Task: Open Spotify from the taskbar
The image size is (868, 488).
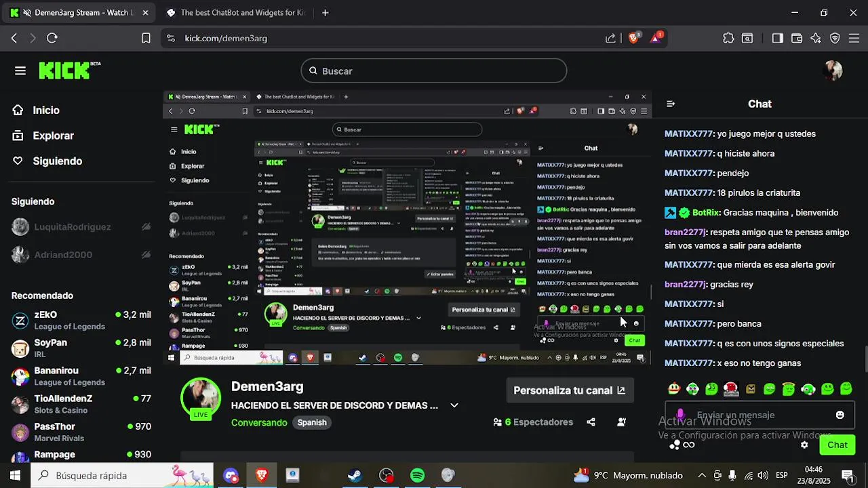Action: (x=417, y=475)
